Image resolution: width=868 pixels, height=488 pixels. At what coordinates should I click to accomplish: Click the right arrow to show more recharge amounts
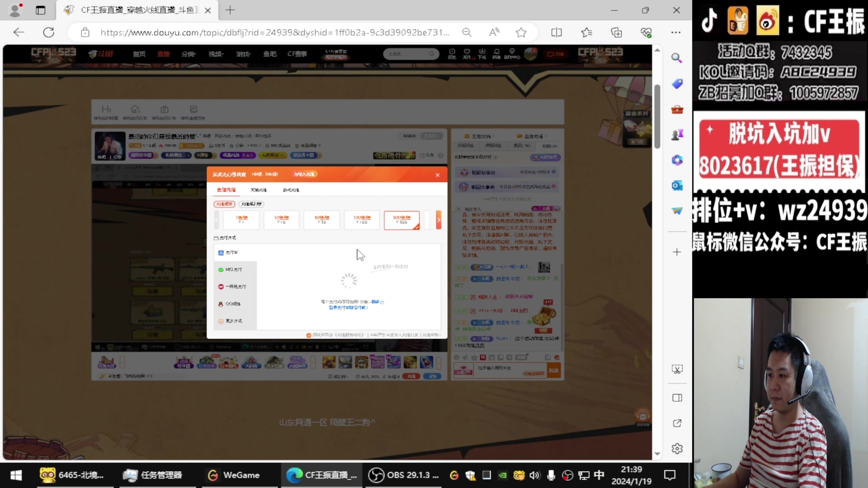coord(439,220)
